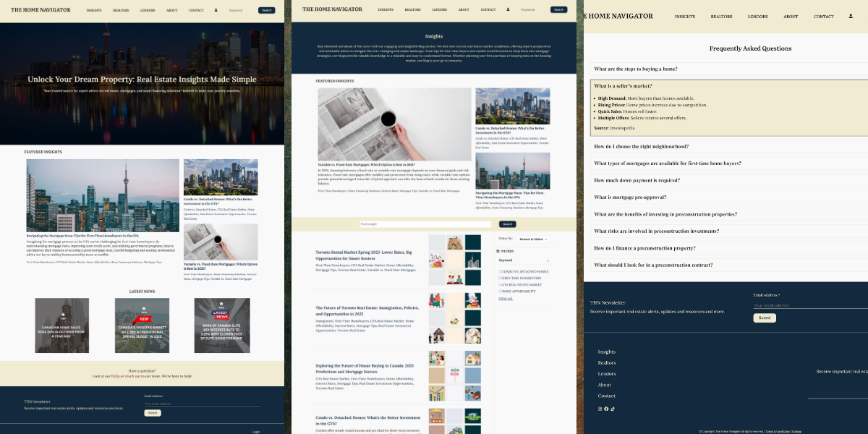This screenshot has width=868, height=434.
Task: Open Contact menu in FAQ page header
Action: [x=824, y=17]
